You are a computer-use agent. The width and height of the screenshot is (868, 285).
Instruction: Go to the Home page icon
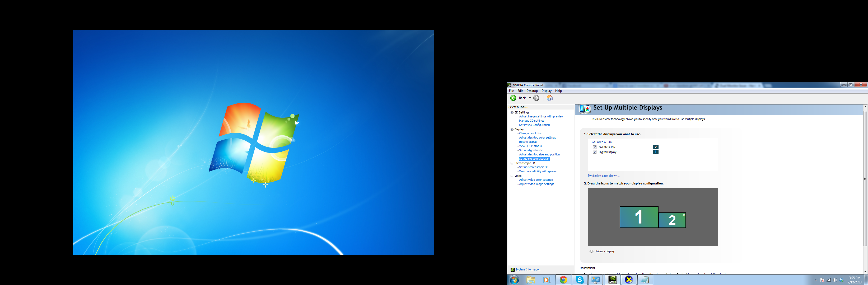(550, 98)
